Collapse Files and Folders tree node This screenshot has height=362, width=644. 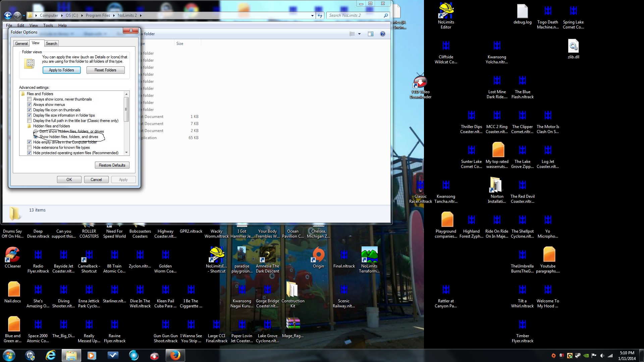click(23, 94)
